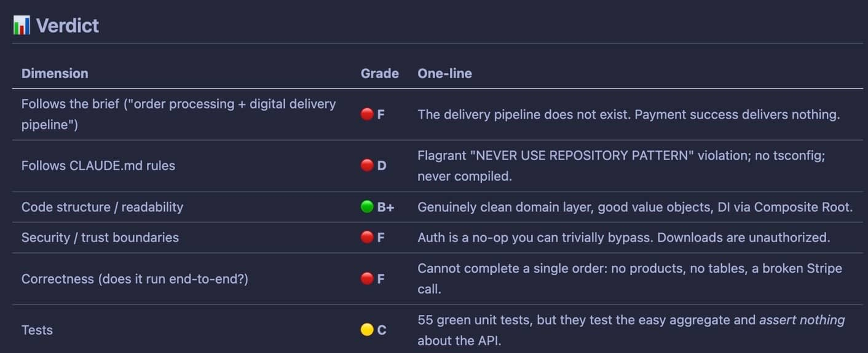Viewport: 868px width, 353px height.
Task: Click the bar chart emoji beside Verdict
Action: click(x=22, y=25)
